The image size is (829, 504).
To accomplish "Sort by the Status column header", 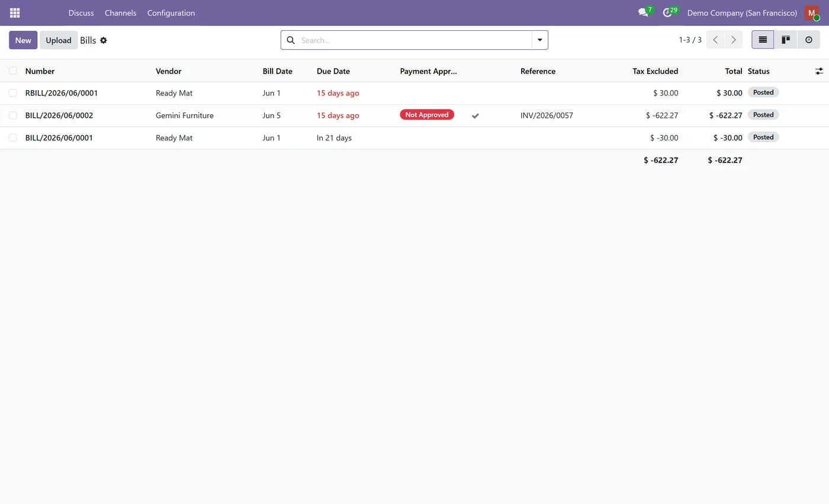I will click(x=759, y=71).
